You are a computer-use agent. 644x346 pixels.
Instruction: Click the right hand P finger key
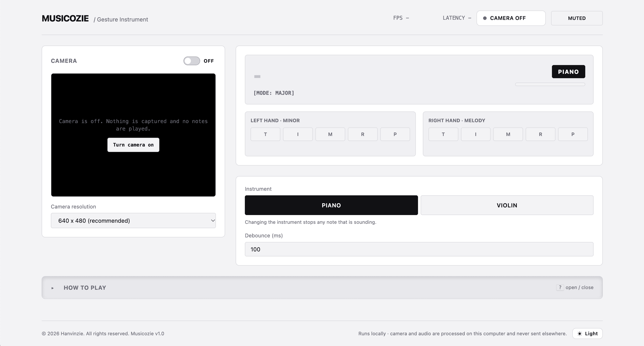(x=573, y=134)
